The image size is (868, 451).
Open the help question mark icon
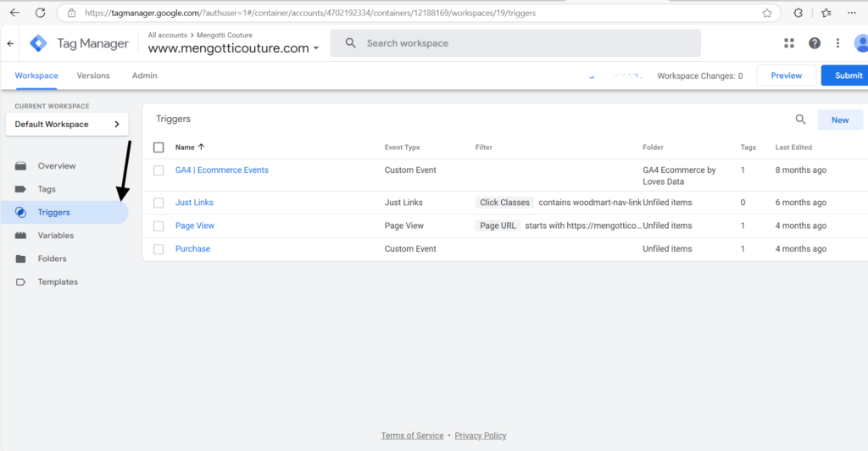point(815,43)
